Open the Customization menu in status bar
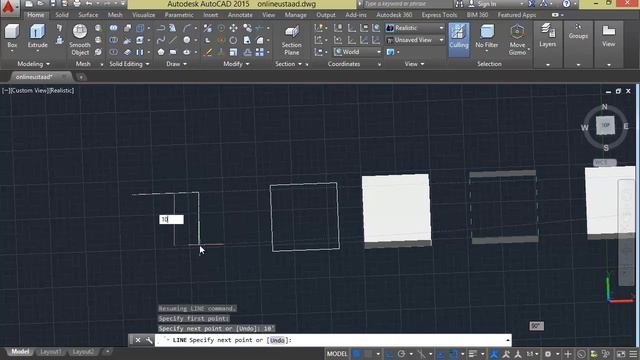The height and width of the screenshot is (360, 640). 633,354
